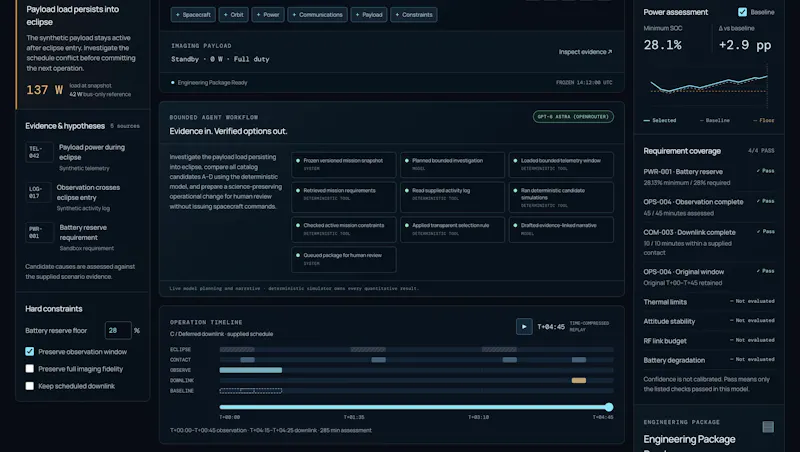Select the LOG-017 evidence tag
The width and height of the screenshot is (800, 452).
point(38,192)
